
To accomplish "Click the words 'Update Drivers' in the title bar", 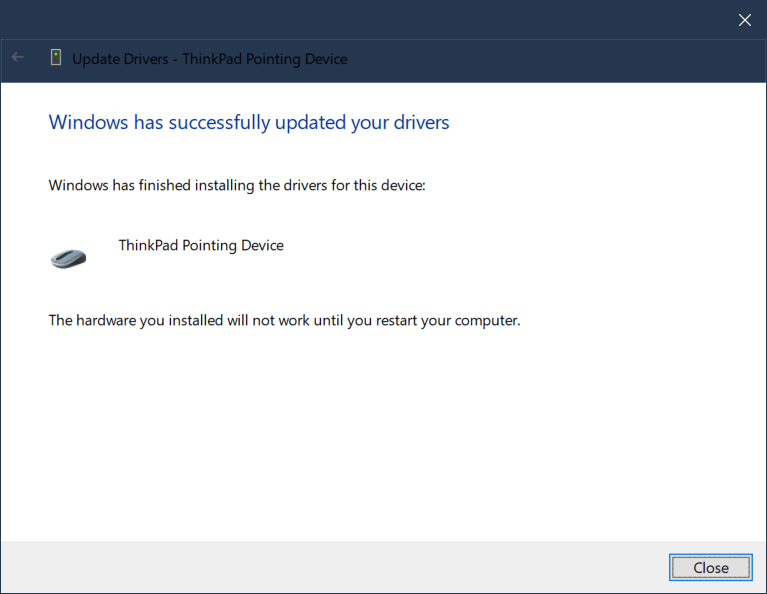I will (118, 59).
